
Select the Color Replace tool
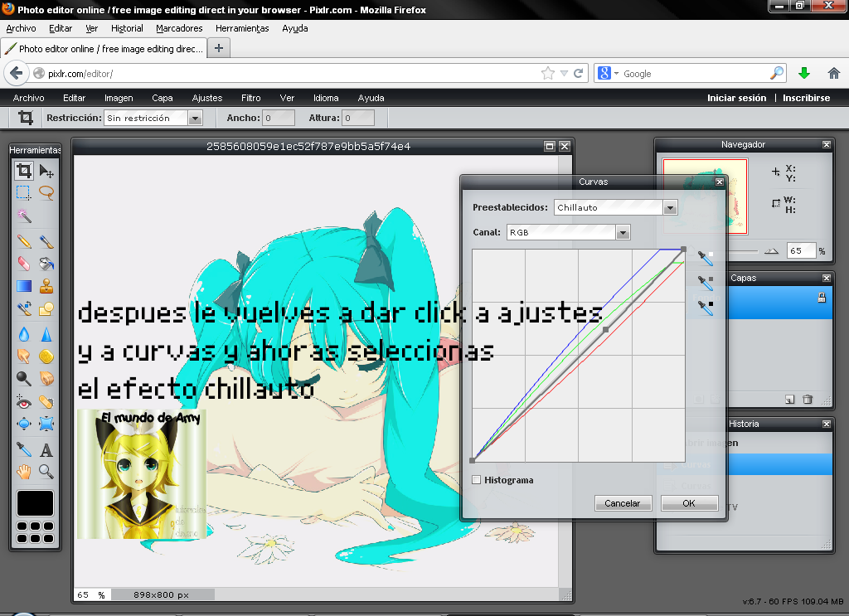[x=24, y=308]
